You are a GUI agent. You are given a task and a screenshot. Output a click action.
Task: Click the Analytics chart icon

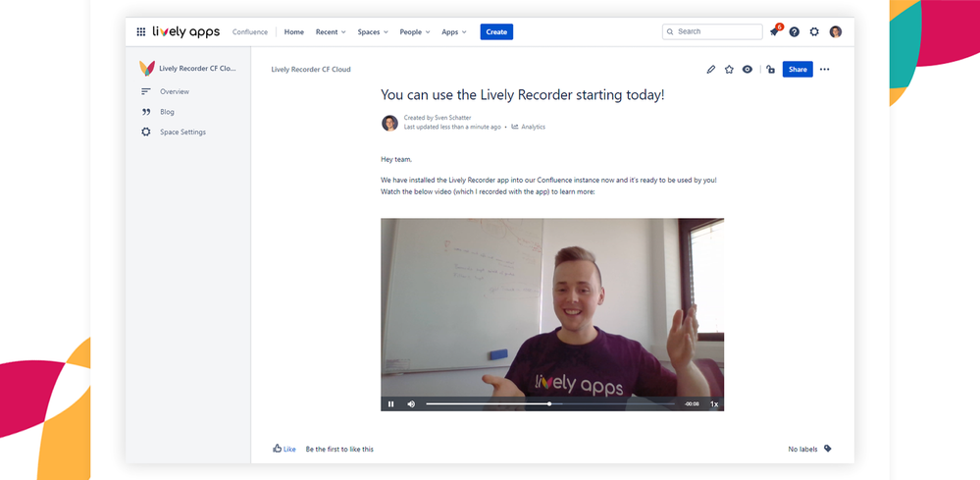tap(515, 127)
